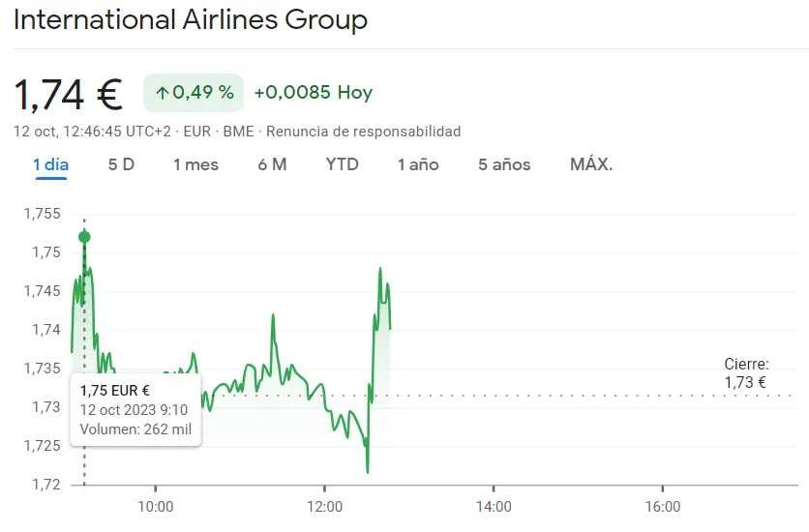Click the 14:00 time axis label

coord(493,506)
